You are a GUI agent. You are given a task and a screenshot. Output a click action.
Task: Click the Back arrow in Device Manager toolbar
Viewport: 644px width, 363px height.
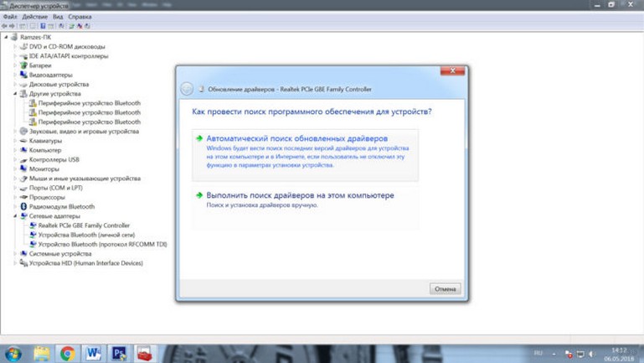4,26
